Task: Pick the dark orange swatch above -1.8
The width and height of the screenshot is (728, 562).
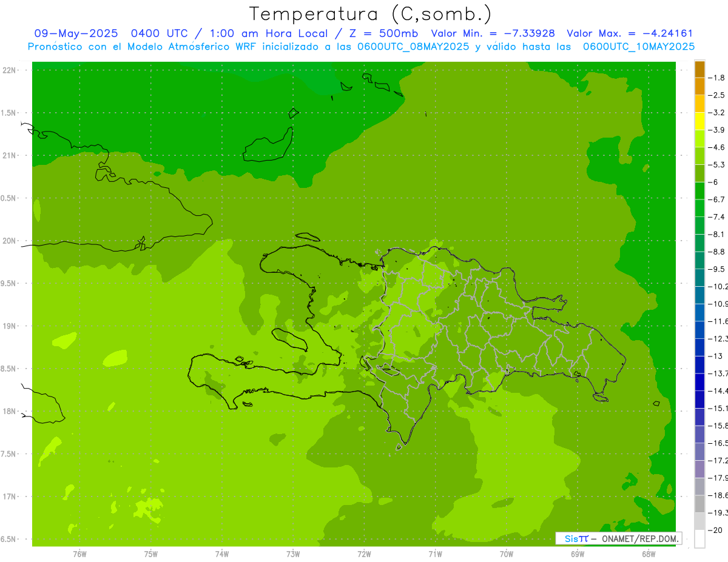Action: tap(699, 69)
